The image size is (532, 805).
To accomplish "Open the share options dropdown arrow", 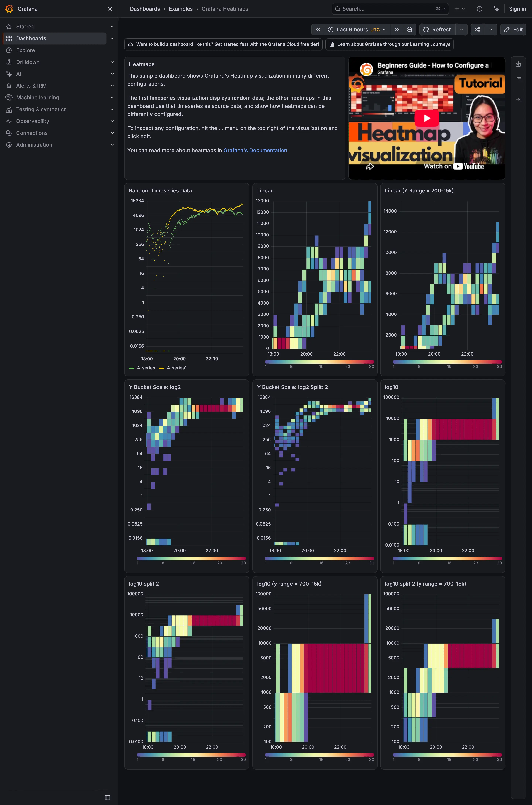I will tap(491, 30).
